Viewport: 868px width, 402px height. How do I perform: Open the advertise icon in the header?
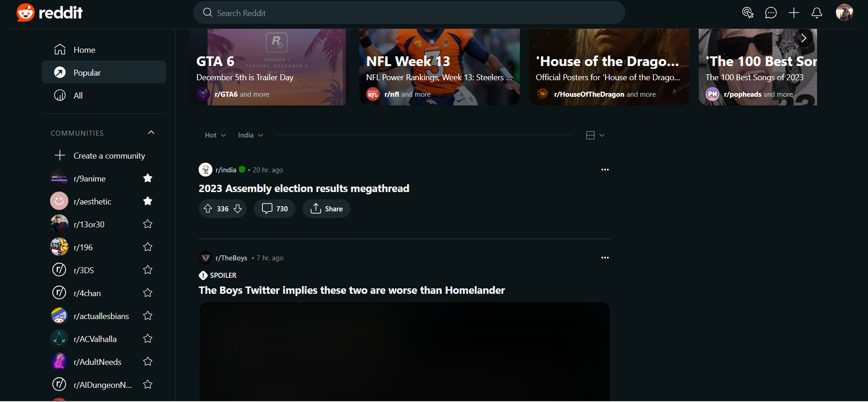(x=748, y=13)
